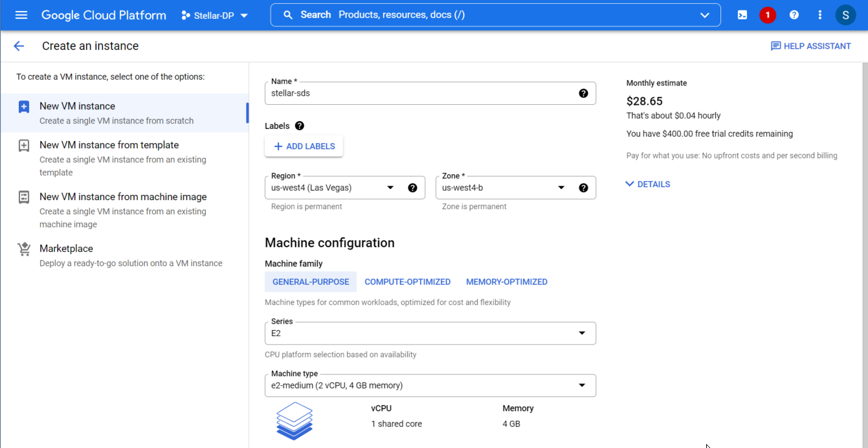868x448 pixels.
Task: Select the Memory-Optimized machine family tab
Action: click(x=506, y=282)
